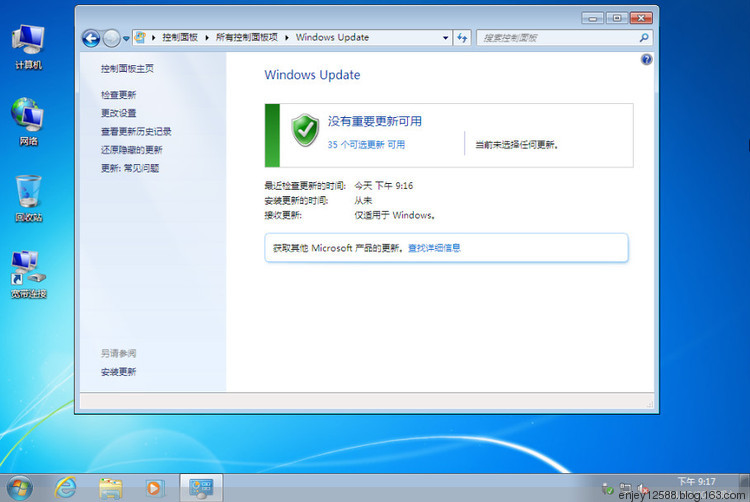The width and height of the screenshot is (750, 502).
Task: Open 控制面板主页 link
Action: (127, 69)
